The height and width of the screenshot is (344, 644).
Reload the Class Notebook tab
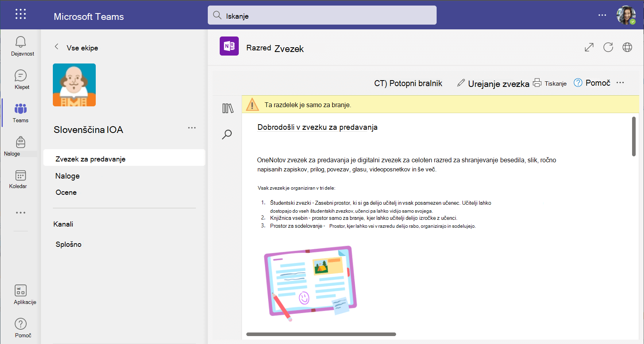608,48
